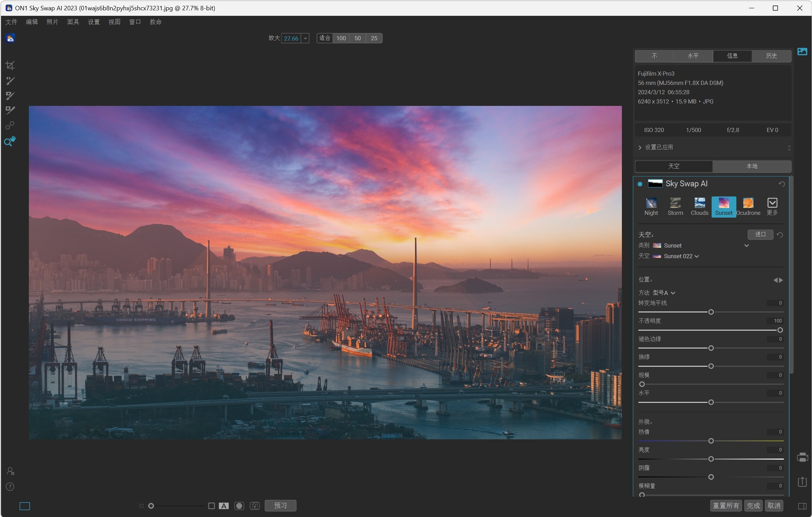Reset Sky Swap AI with its undo arrow
This screenshot has width=812, height=517.
point(781,184)
